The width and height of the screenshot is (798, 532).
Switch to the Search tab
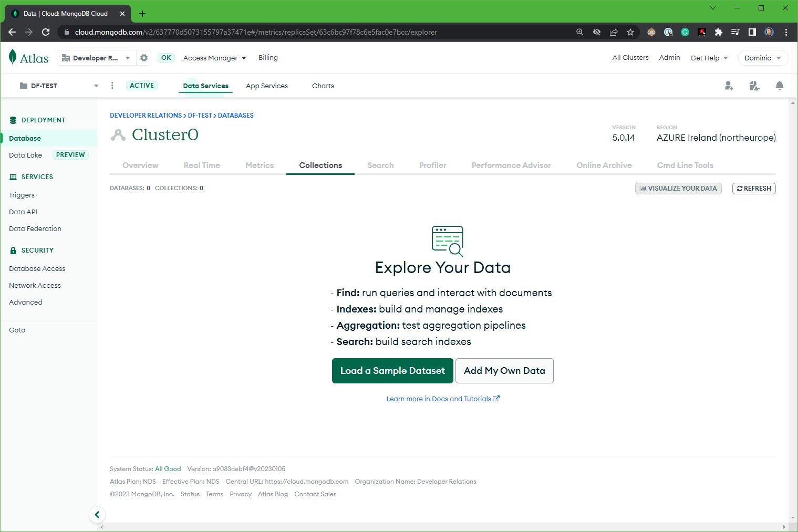380,165
